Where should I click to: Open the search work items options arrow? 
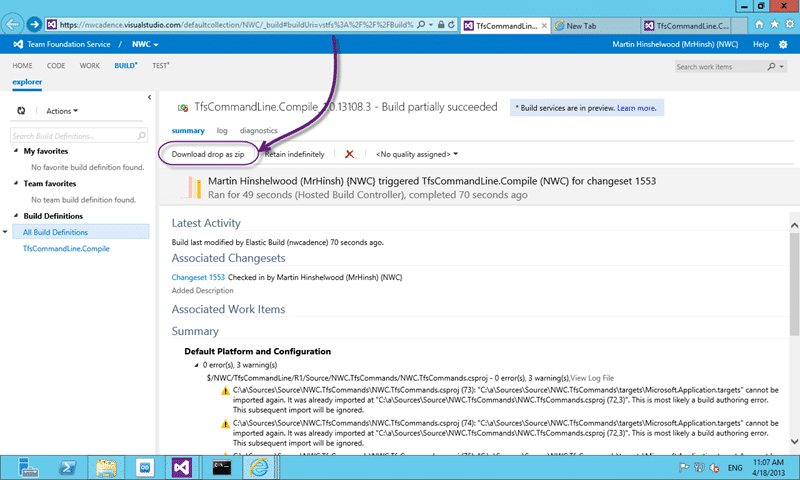pos(782,67)
